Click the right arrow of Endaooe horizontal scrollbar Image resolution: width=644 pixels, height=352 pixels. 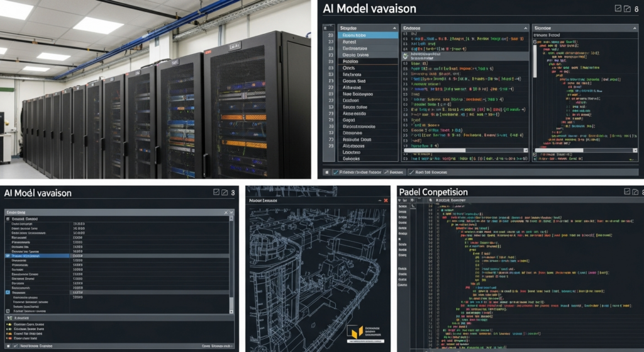[x=525, y=150]
